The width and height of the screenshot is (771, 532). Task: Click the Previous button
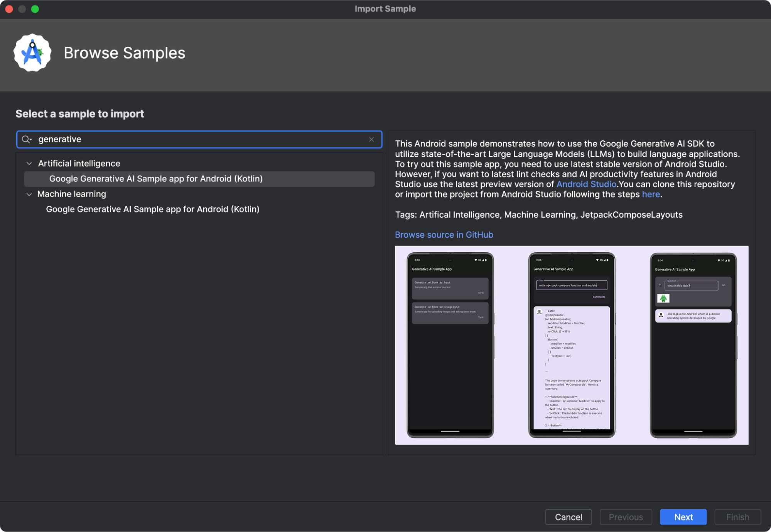pos(625,517)
